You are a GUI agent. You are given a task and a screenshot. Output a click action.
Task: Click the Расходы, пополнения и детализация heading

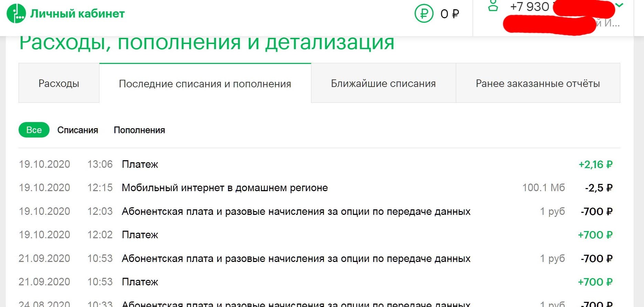click(207, 43)
